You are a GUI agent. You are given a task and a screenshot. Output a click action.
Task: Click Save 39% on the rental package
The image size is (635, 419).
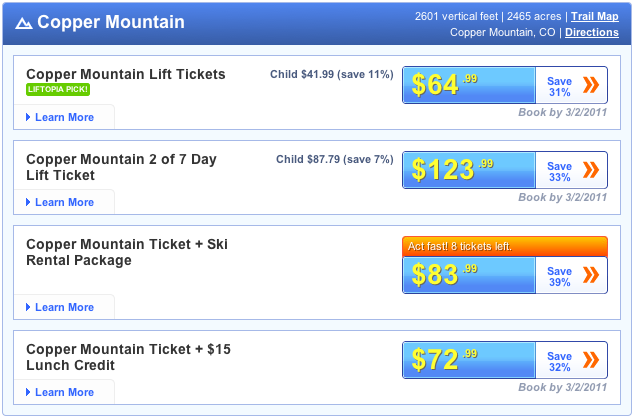[x=559, y=277]
